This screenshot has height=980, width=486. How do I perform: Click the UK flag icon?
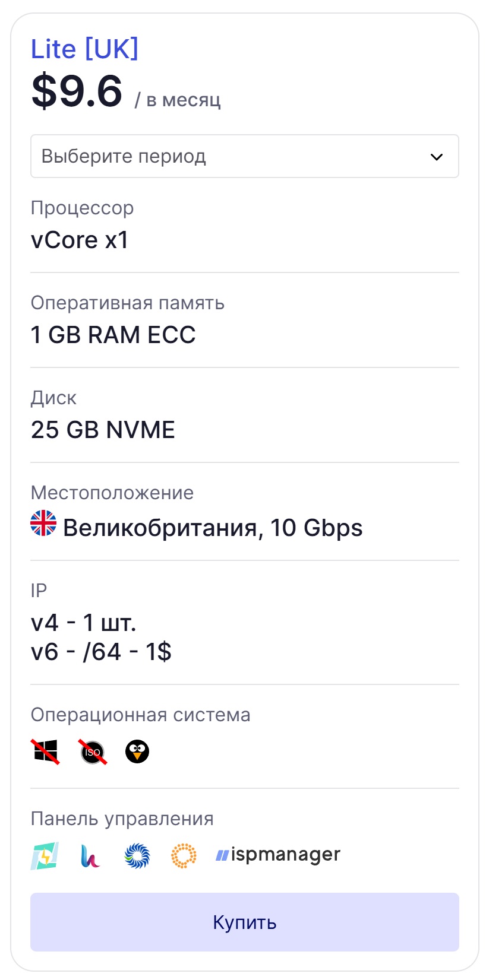(x=43, y=524)
